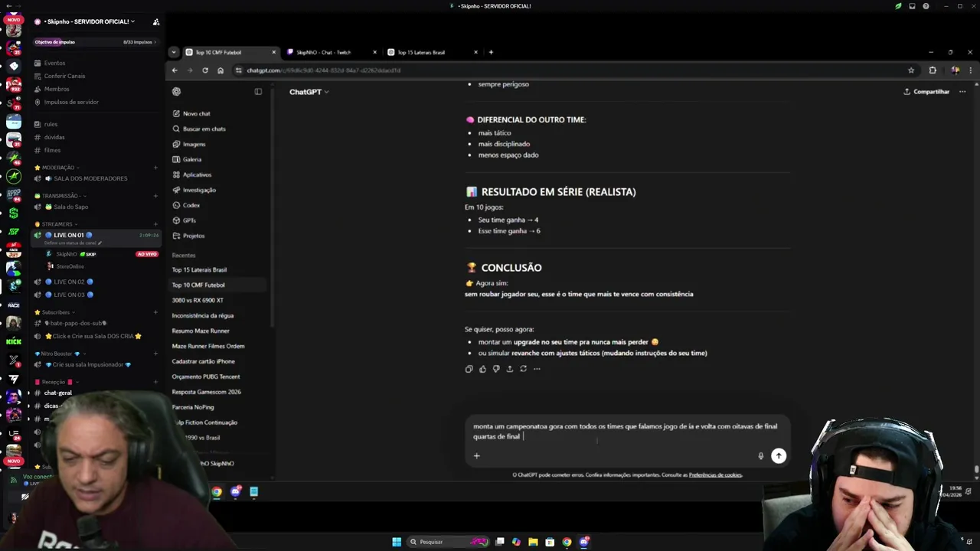Copy the ChatGPT response
The height and width of the screenshot is (551, 980).
[469, 369]
